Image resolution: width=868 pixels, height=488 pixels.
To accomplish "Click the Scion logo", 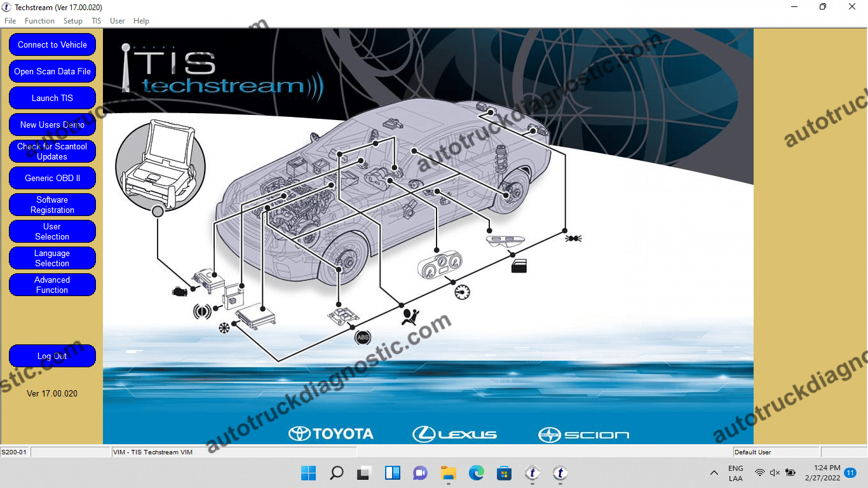I will [583, 435].
